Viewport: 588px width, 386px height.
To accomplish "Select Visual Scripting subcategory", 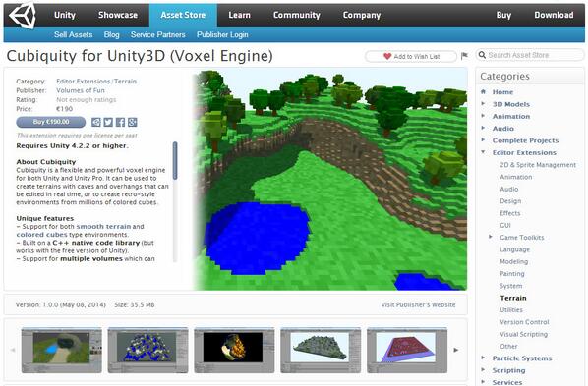I will (523, 334).
